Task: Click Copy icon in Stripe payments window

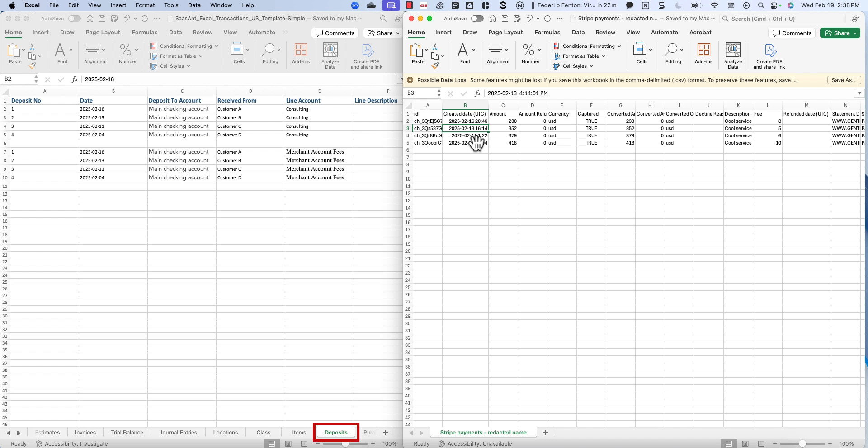Action: click(x=435, y=56)
